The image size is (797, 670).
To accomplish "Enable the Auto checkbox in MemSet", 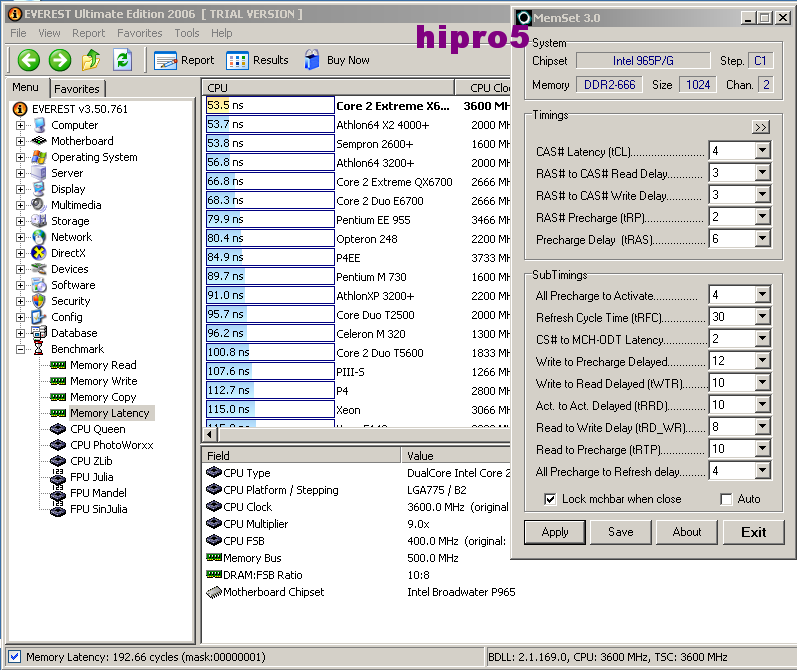I will [x=726, y=499].
